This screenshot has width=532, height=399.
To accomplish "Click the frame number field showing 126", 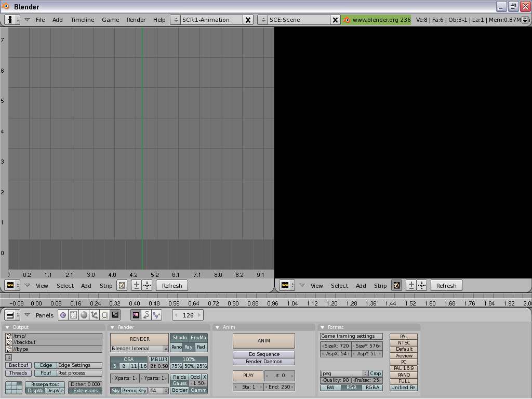I will pos(187,315).
